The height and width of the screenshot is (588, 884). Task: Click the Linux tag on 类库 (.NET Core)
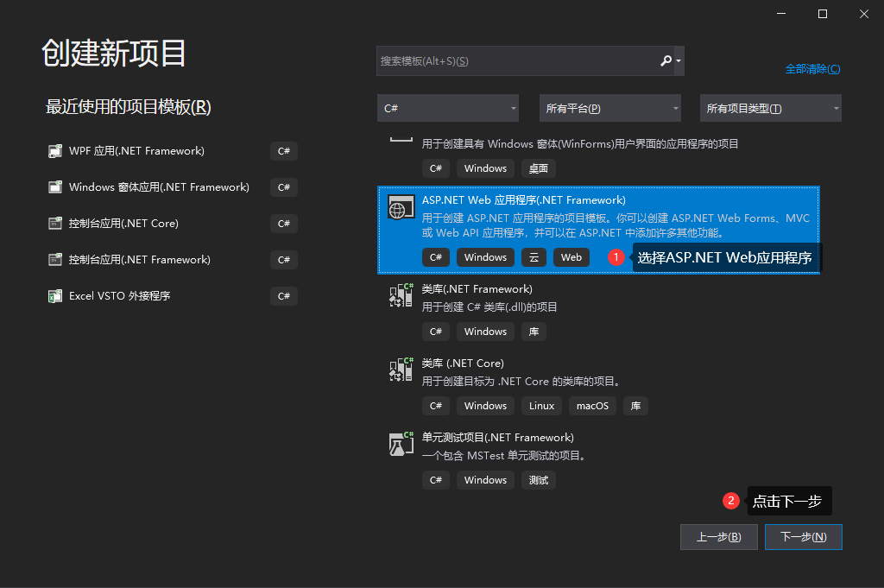pos(541,406)
